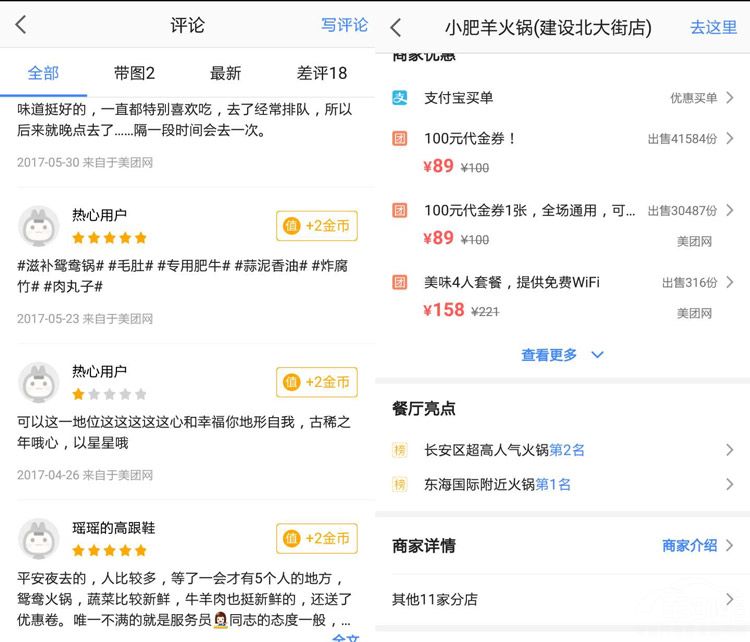This screenshot has height=642, width=750.
Task: Click 团 icon beside 美味4人套餐
Action: coord(400,282)
